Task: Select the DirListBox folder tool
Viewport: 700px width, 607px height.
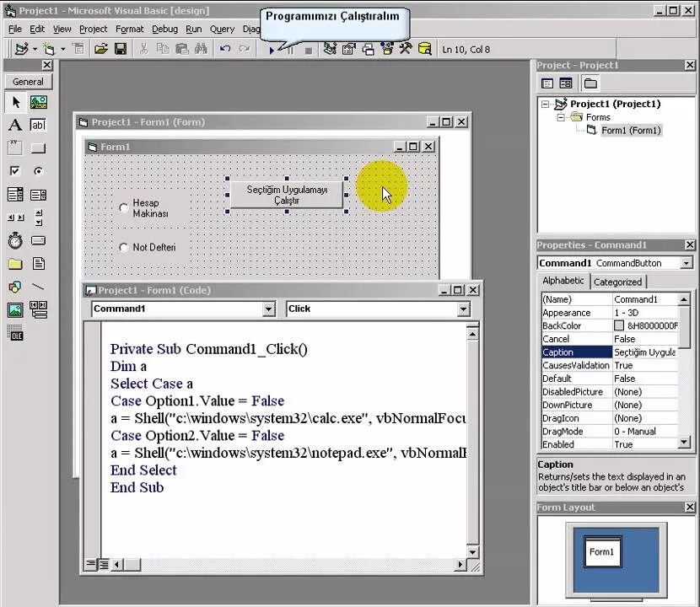Action: (16, 264)
